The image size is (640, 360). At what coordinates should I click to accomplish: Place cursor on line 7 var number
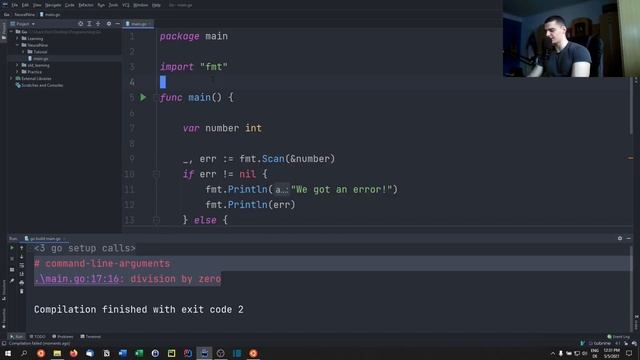(222, 128)
